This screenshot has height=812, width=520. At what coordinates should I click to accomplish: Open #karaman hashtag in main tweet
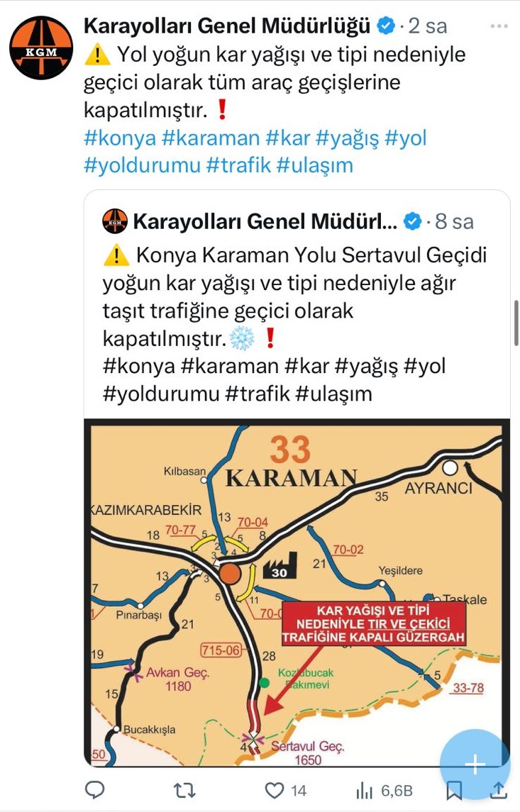(x=211, y=138)
